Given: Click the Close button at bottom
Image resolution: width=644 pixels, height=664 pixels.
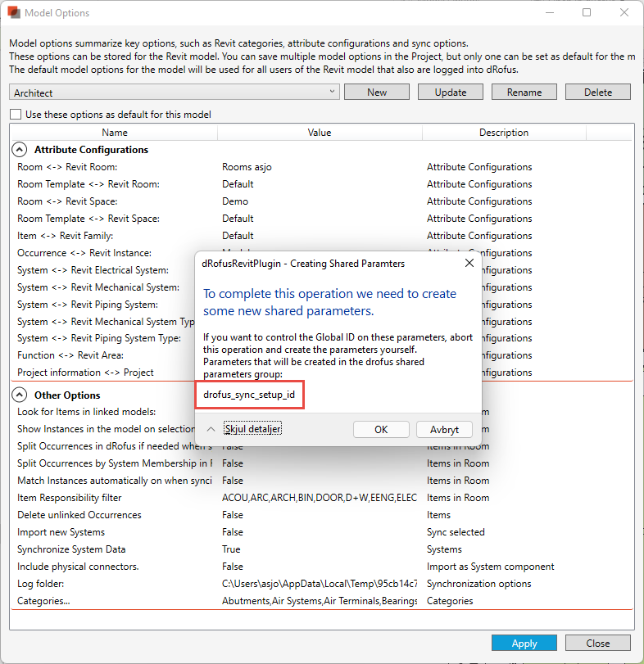Looking at the screenshot, I should [x=598, y=643].
